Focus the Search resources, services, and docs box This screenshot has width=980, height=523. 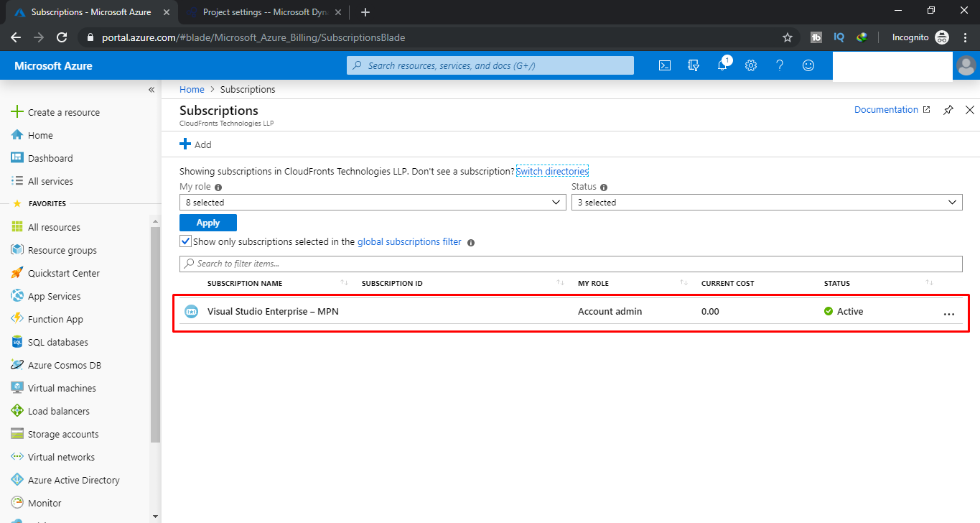point(490,65)
